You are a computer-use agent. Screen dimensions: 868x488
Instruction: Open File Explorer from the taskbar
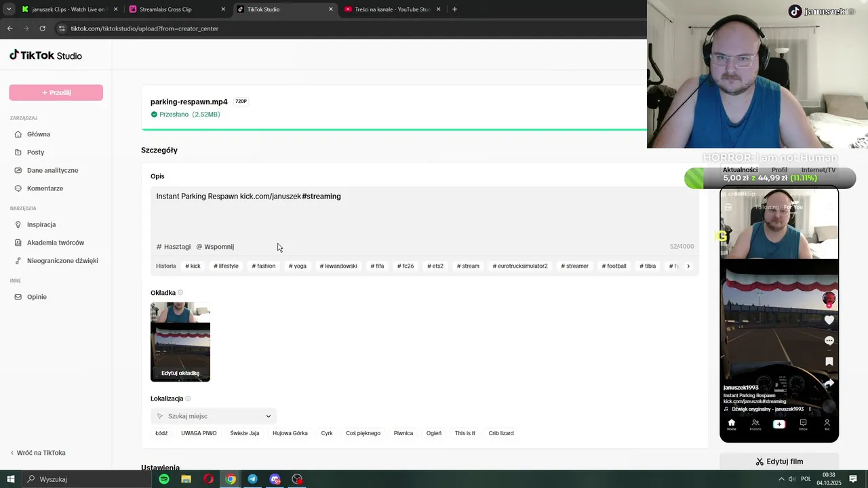point(186,479)
